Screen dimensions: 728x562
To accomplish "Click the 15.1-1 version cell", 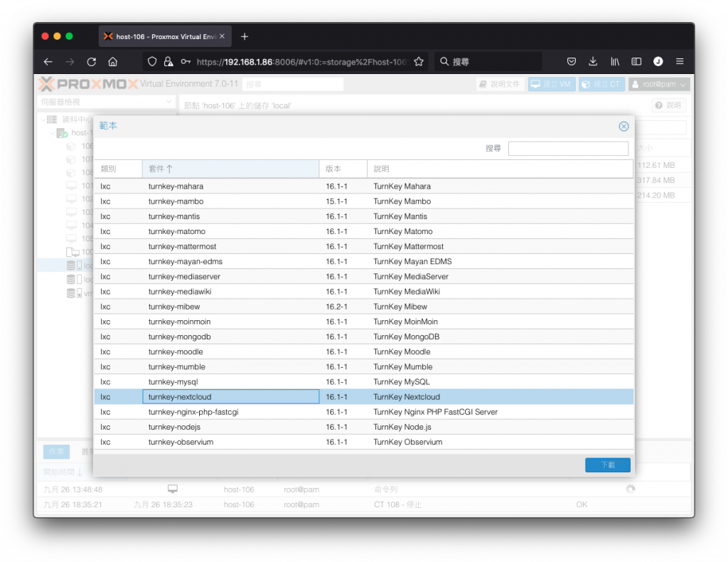I will [x=343, y=201].
